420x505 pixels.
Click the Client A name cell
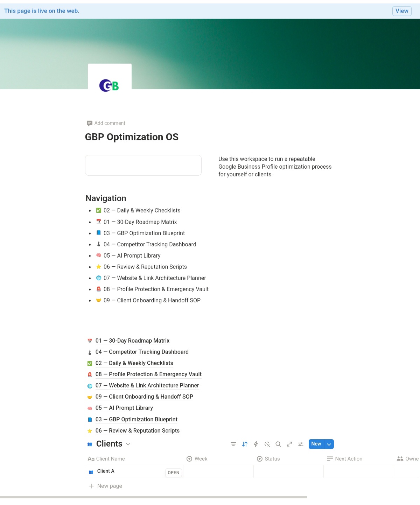pyautogui.click(x=134, y=471)
